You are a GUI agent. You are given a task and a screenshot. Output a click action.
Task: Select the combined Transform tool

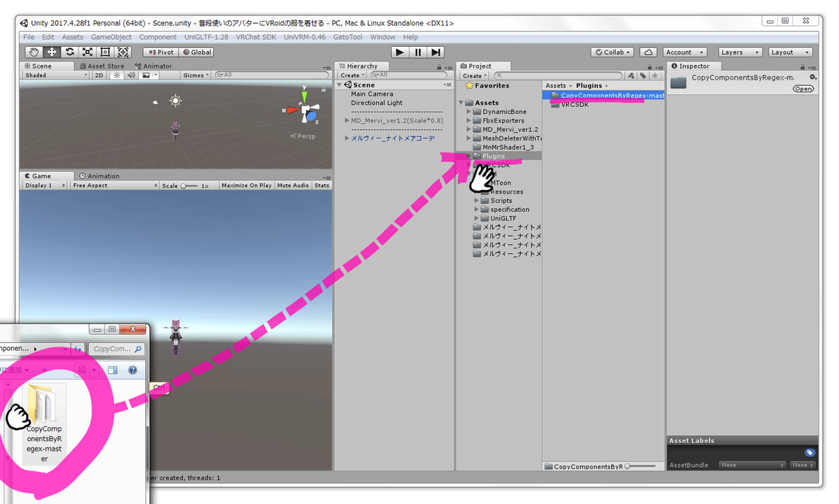[124, 52]
